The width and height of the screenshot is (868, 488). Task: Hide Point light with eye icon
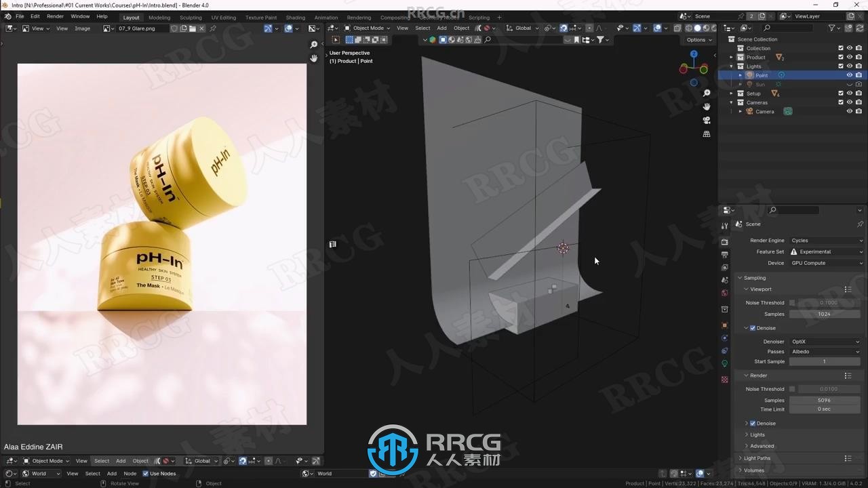[x=850, y=75]
